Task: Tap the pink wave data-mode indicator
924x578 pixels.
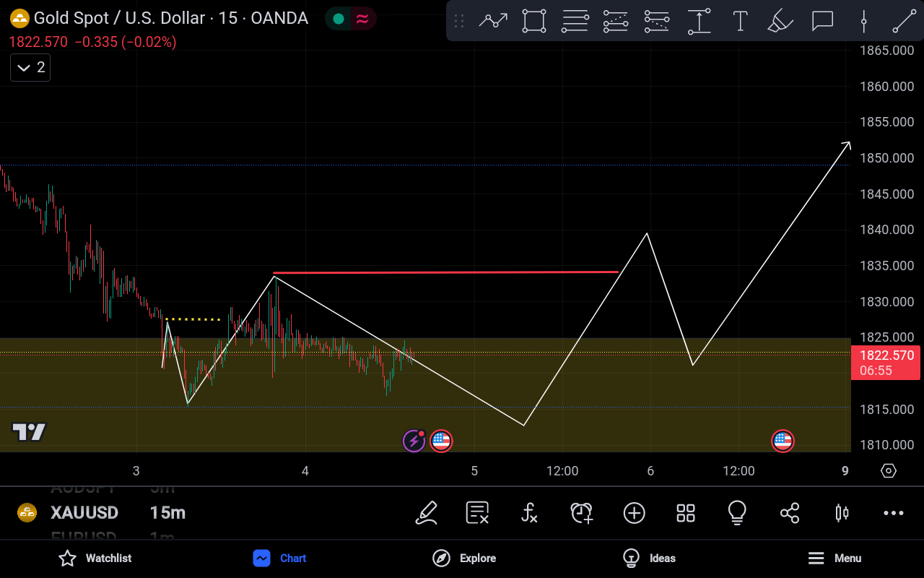Action: 362,19
